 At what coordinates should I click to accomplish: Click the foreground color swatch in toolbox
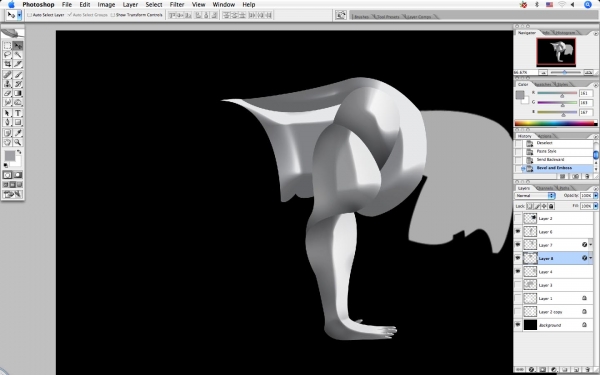pos(10,155)
